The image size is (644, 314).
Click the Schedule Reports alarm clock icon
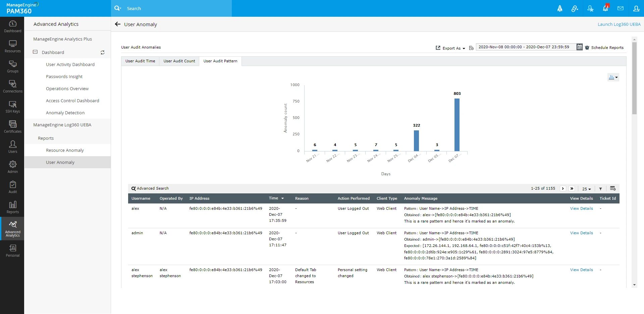coord(587,47)
